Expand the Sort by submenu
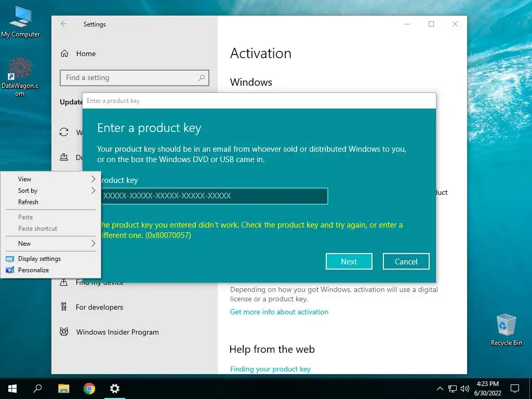The width and height of the screenshot is (532, 399). coord(51,191)
